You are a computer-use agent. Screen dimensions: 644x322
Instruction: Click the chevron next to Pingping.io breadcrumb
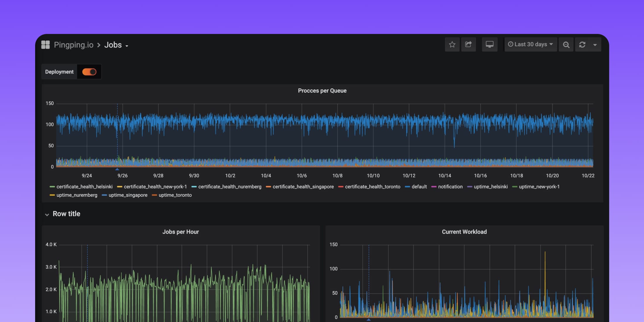(99, 45)
